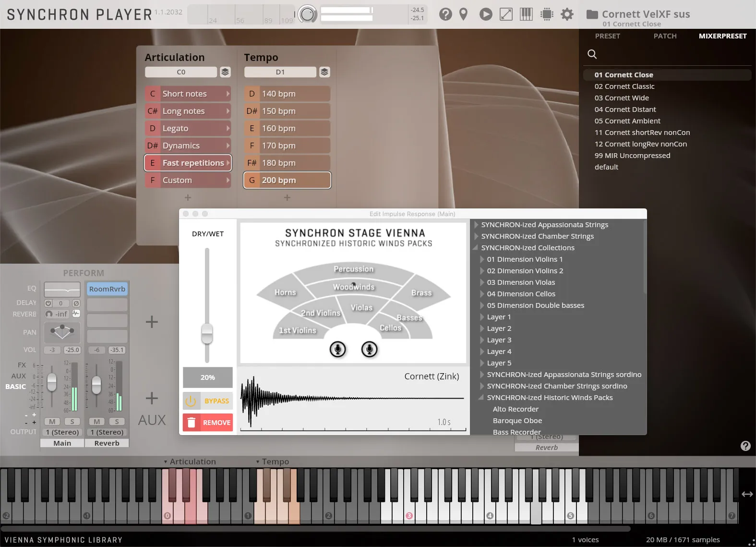
Task: Mute the Main channel
Action: (x=52, y=422)
